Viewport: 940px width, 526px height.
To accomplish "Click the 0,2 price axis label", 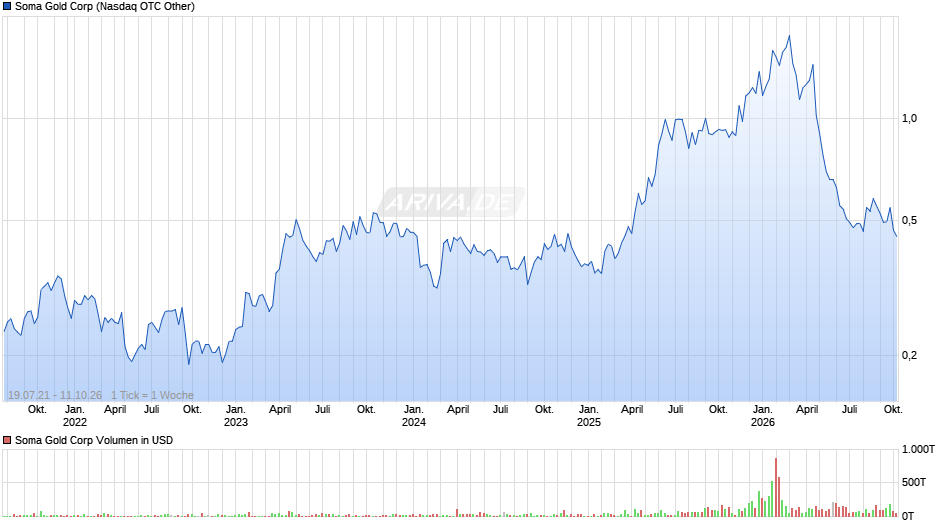I will pyautogui.click(x=909, y=356).
